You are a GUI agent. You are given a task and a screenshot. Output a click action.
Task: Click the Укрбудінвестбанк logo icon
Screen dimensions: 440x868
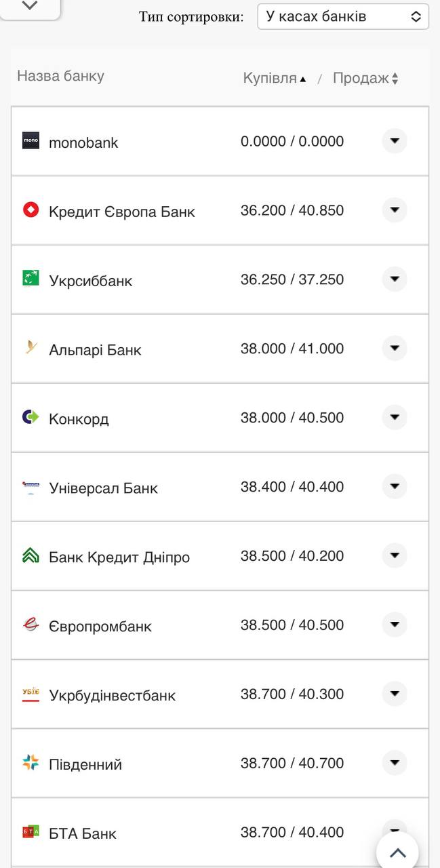point(30,694)
